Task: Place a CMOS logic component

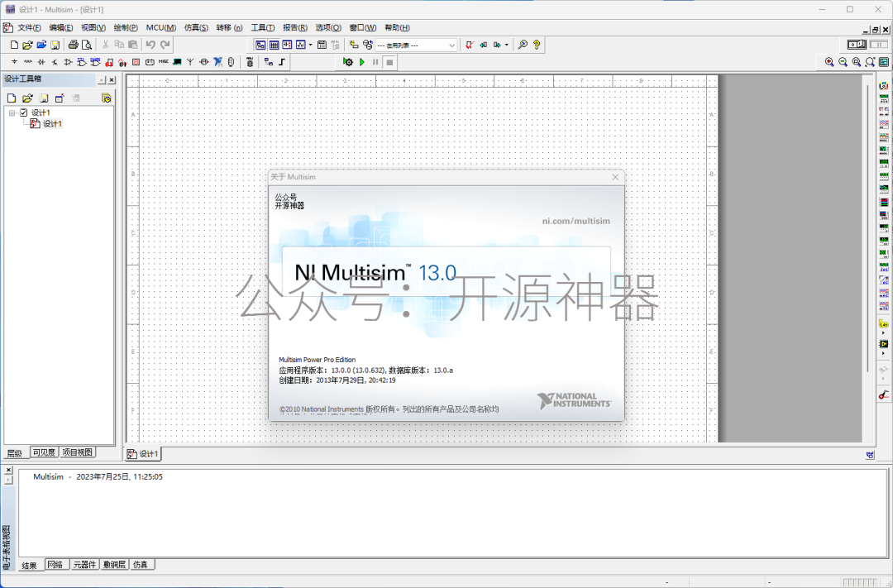Action: click(95, 61)
